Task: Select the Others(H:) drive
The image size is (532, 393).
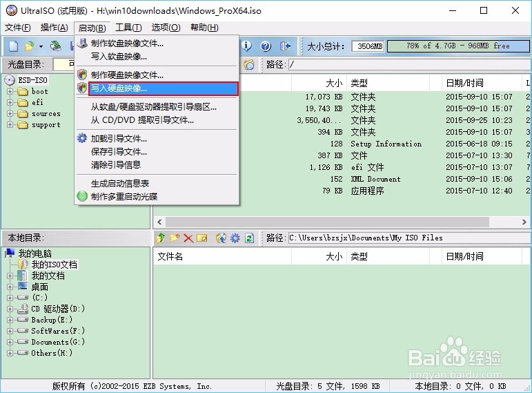Action: click(x=52, y=353)
